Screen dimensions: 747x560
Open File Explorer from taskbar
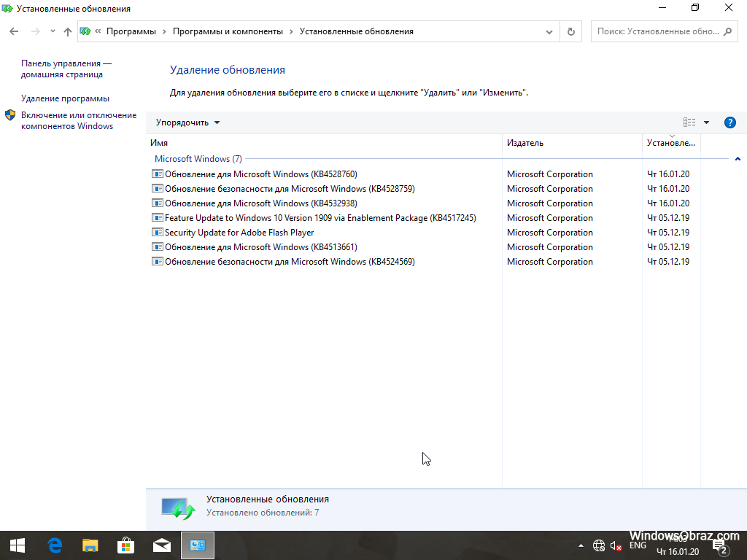(x=90, y=545)
